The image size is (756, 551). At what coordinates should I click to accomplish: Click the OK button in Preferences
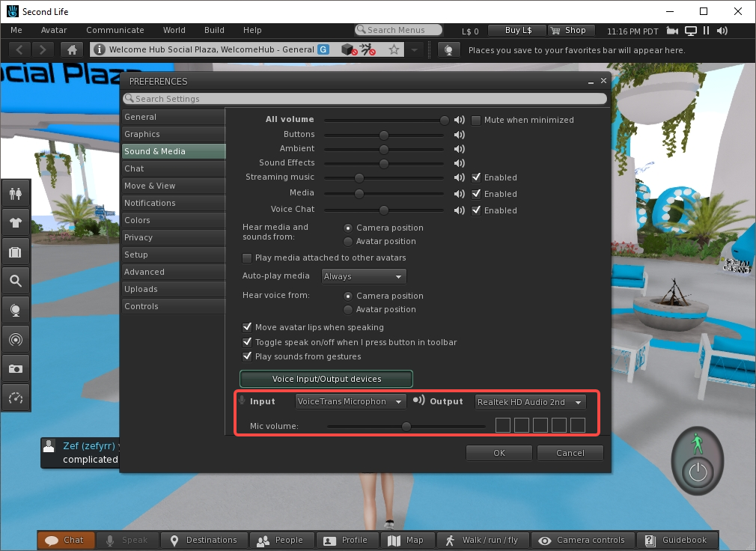coord(499,453)
